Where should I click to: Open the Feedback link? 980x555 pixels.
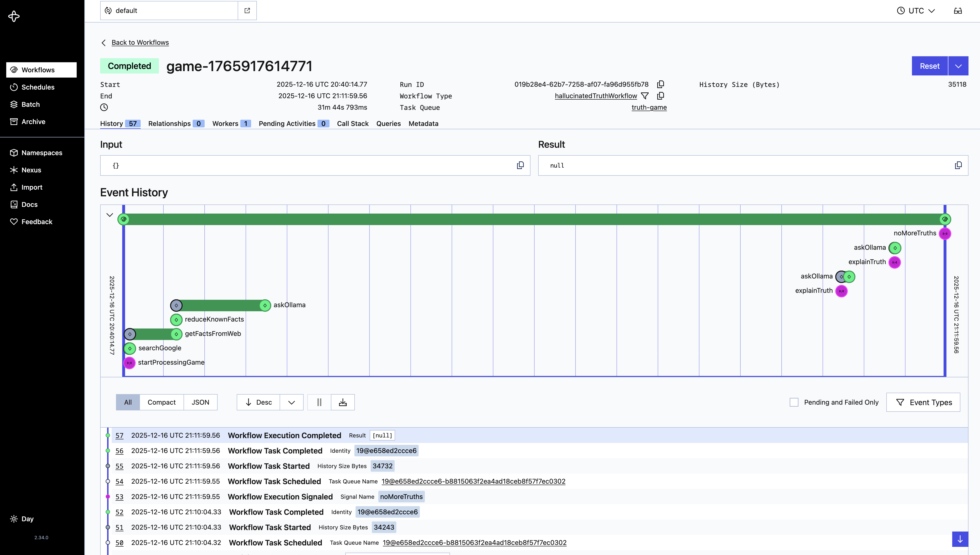tap(41, 222)
